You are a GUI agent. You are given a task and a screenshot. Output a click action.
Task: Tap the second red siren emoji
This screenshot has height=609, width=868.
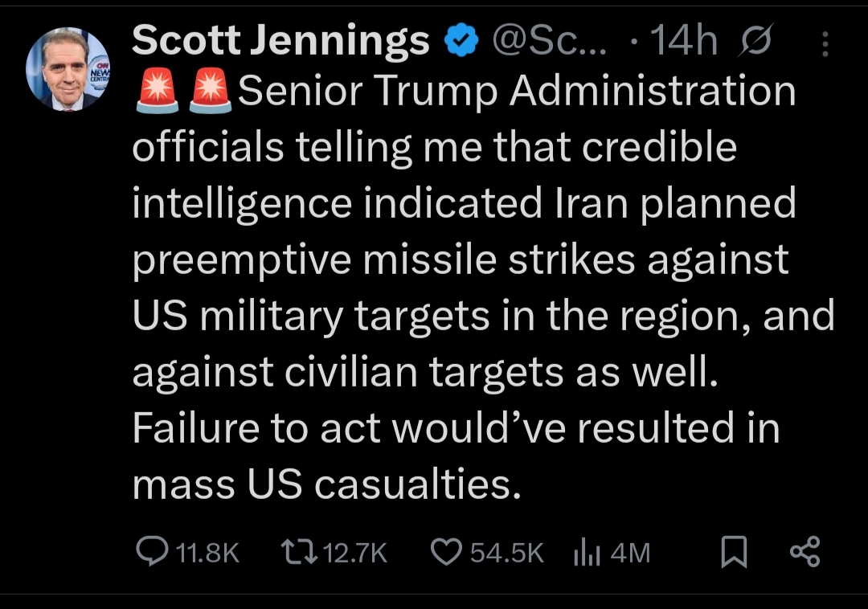pos(211,92)
